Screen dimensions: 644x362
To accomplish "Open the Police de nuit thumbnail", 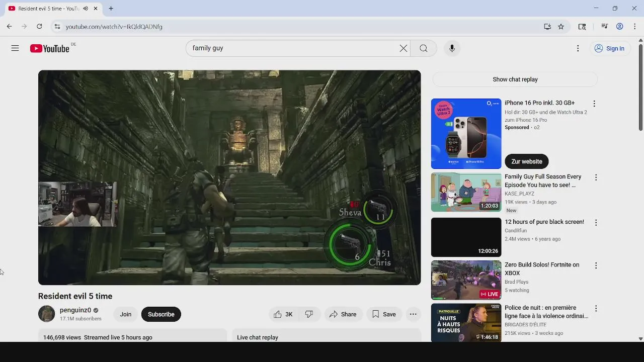I will click(x=466, y=323).
